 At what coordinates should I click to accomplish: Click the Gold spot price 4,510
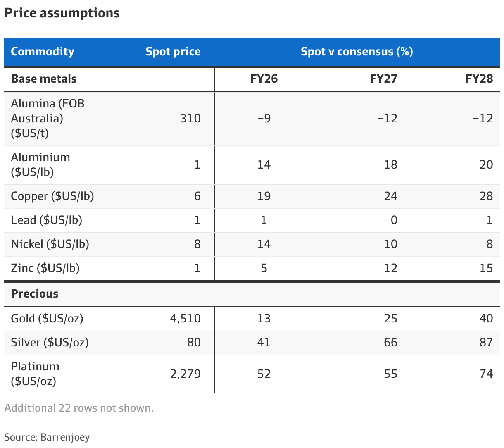(x=185, y=318)
